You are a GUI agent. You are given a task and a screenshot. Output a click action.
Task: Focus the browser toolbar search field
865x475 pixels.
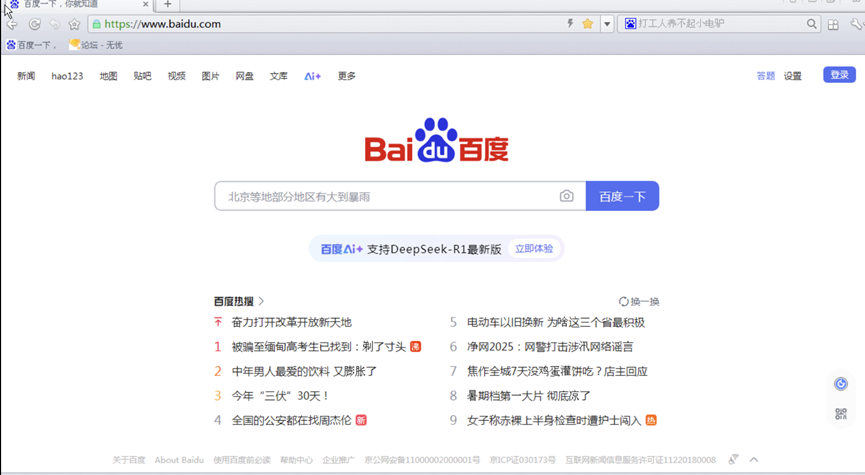720,24
